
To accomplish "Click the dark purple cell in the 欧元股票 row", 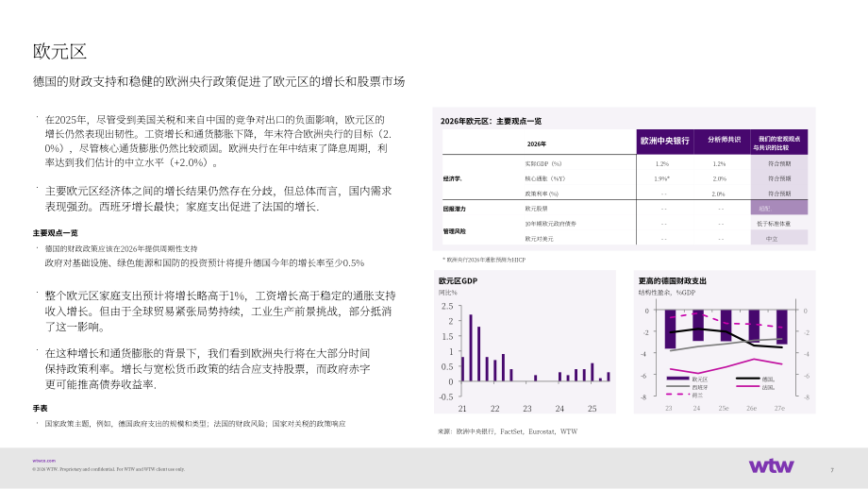I will (779, 208).
